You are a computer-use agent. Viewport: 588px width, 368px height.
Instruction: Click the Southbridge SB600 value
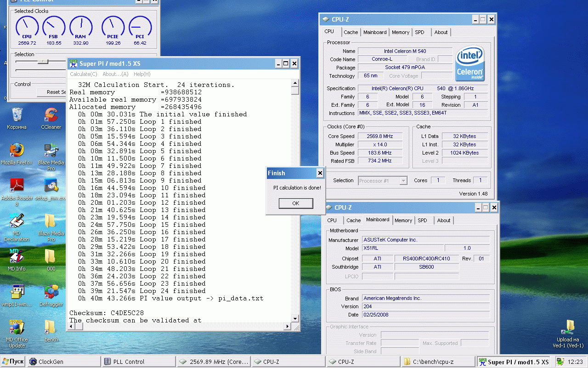pos(426,267)
